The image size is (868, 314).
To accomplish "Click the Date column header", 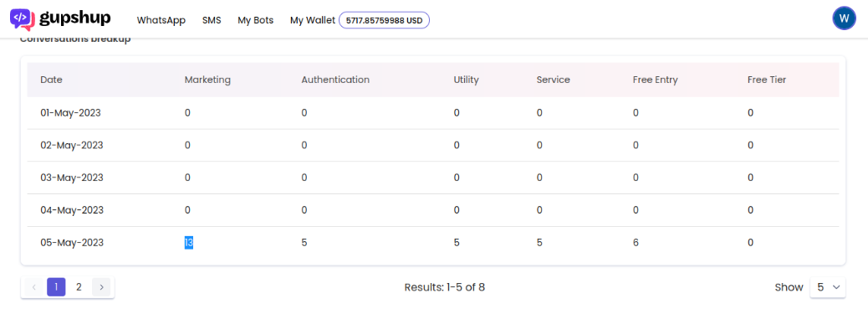I will pos(52,80).
